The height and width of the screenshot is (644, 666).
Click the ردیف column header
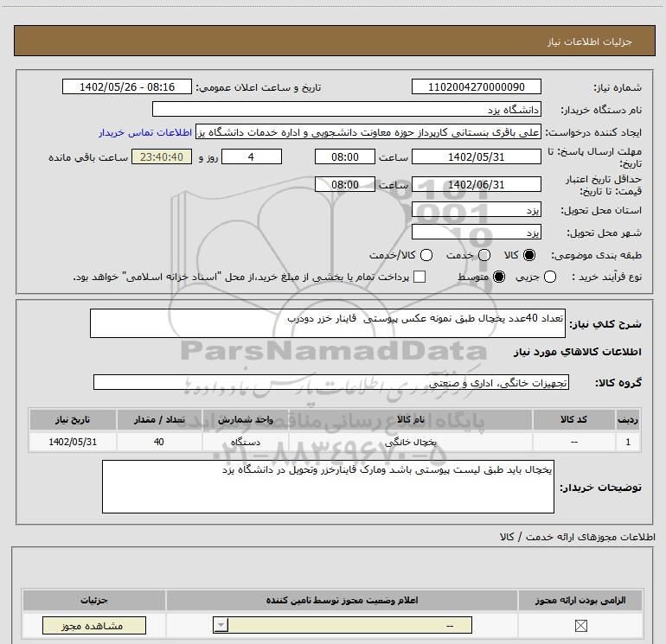[x=628, y=420]
